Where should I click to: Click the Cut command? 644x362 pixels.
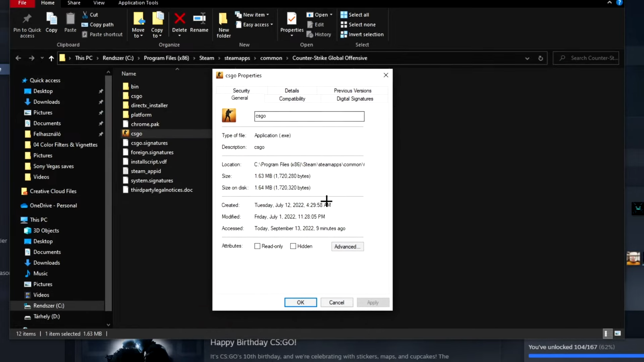[x=90, y=15]
